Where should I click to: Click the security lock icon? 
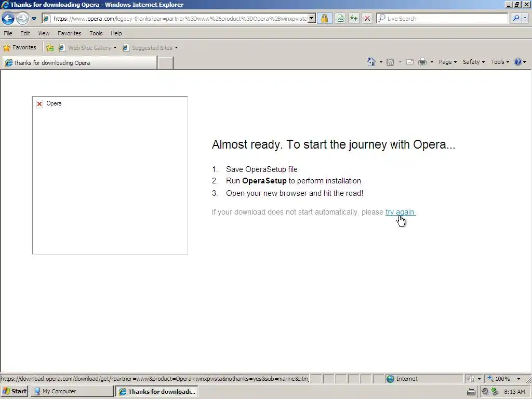pyautogui.click(x=324, y=19)
